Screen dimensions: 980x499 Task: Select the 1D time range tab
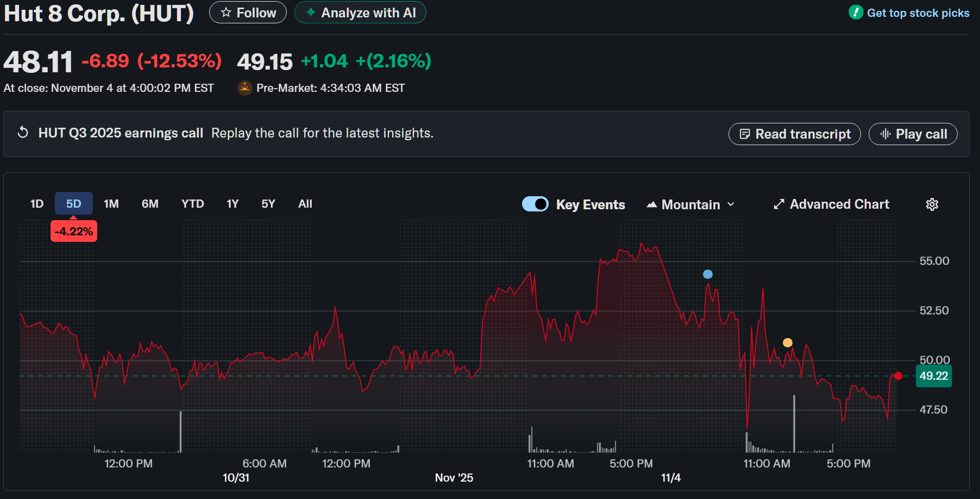(x=37, y=204)
